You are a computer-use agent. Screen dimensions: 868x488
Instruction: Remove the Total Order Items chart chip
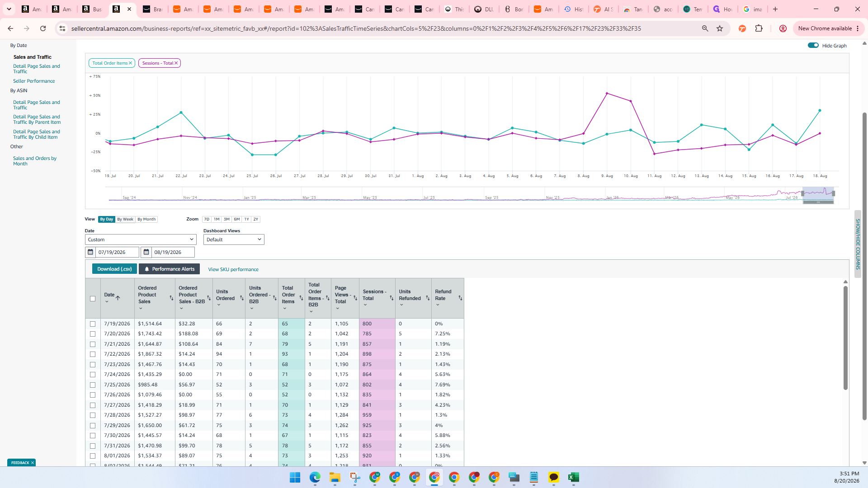130,63
